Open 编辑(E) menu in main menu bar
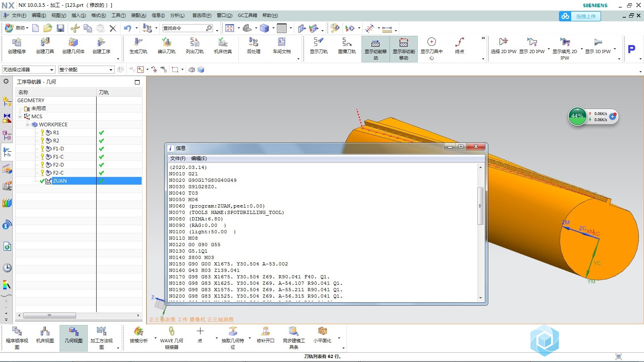Viewport: 644px width, 362px height. pyautogui.click(x=39, y=16)
